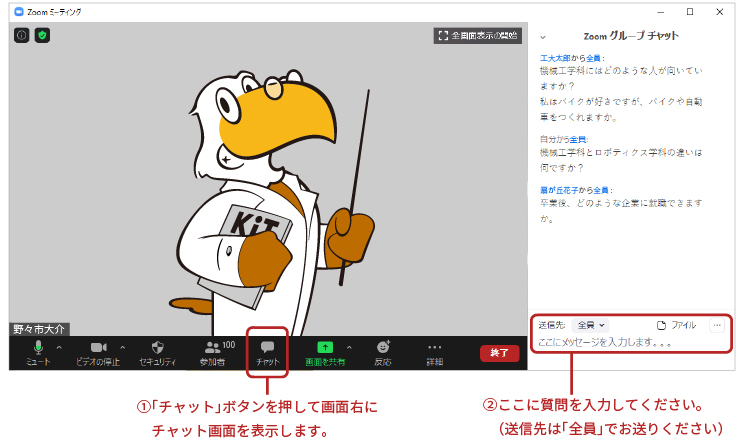Click participant name label 野々市大介
742x447 pixels.
(39, 329)
